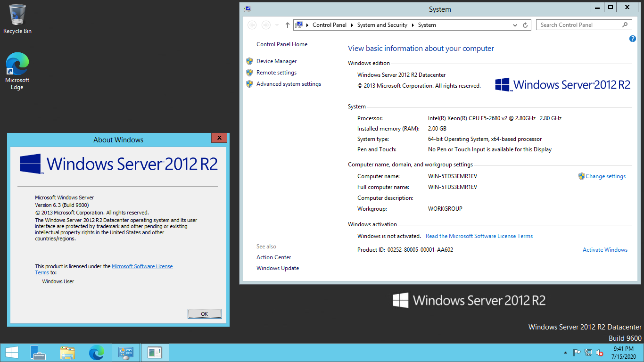
Task: Select the Intel Xeon processor text
Action: click(x=495, y=118)
